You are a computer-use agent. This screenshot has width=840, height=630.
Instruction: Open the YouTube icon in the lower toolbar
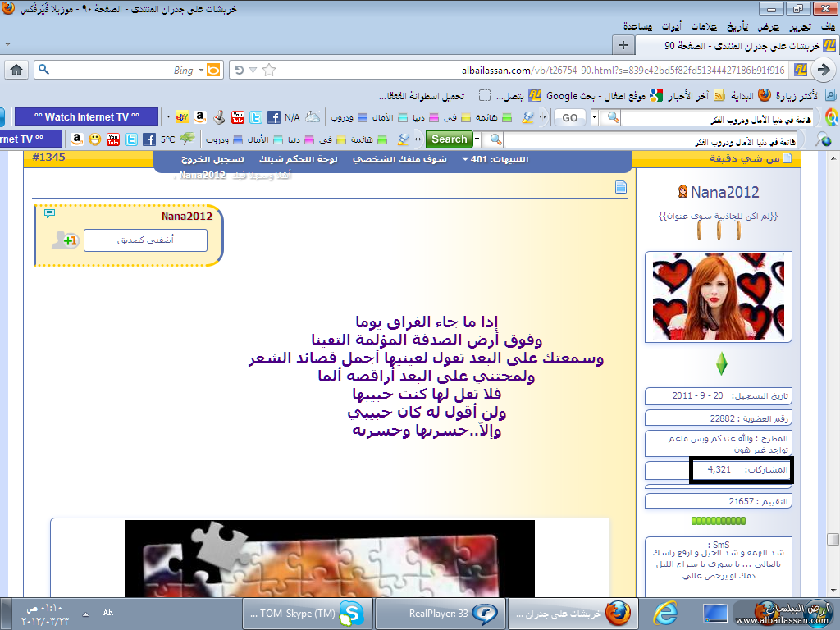[113, 139]
